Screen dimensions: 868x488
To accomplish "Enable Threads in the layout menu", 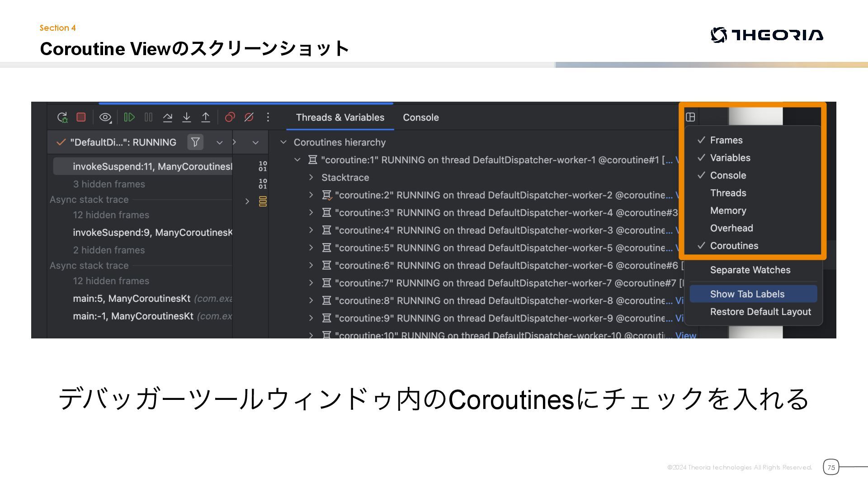I will [x=728, y=193].
